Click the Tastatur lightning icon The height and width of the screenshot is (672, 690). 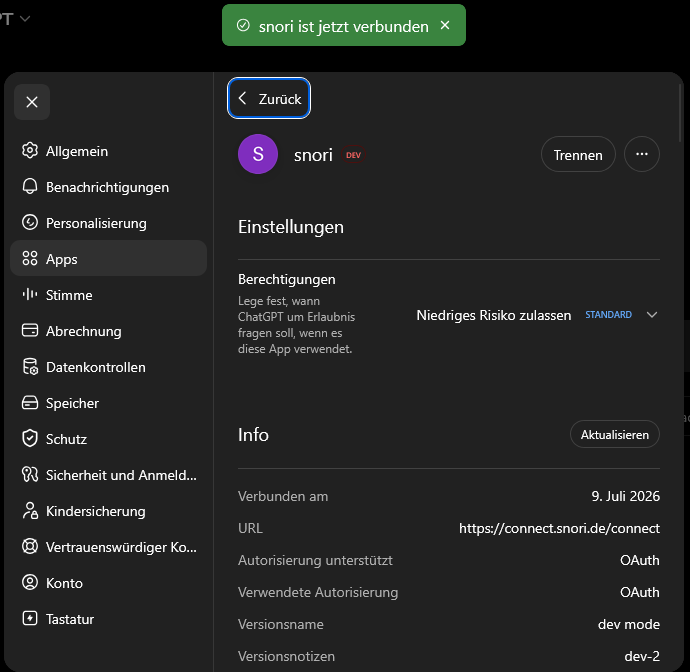(x=30, y=618)
